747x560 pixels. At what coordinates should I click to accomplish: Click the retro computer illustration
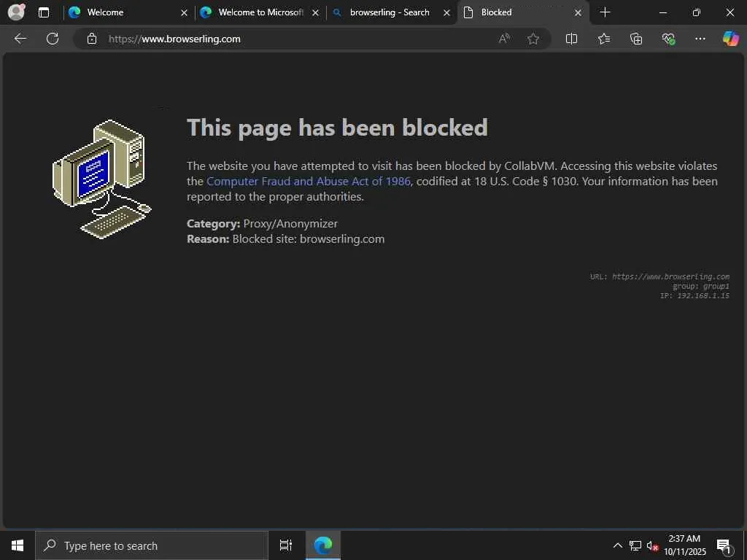(x=101, y=179)
